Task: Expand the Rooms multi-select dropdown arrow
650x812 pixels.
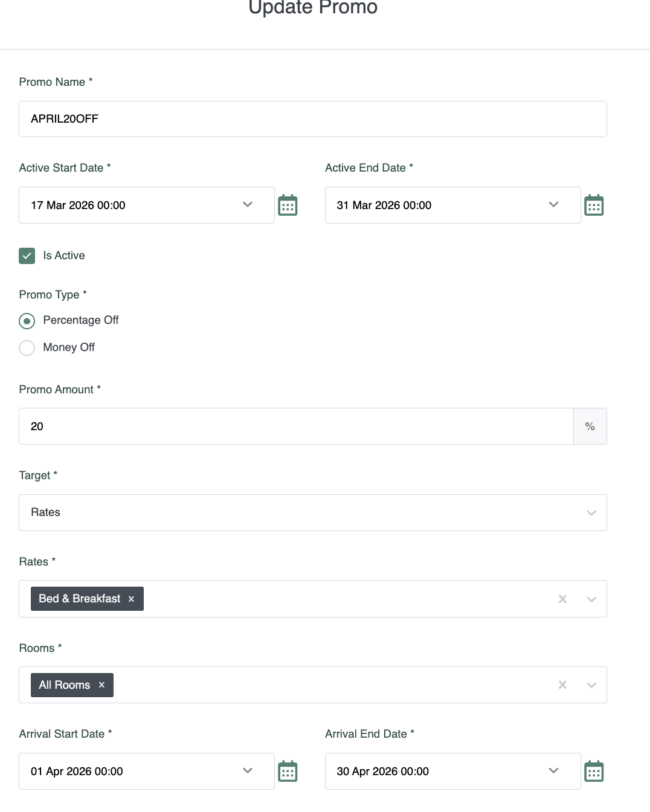Action: [591, 685]
